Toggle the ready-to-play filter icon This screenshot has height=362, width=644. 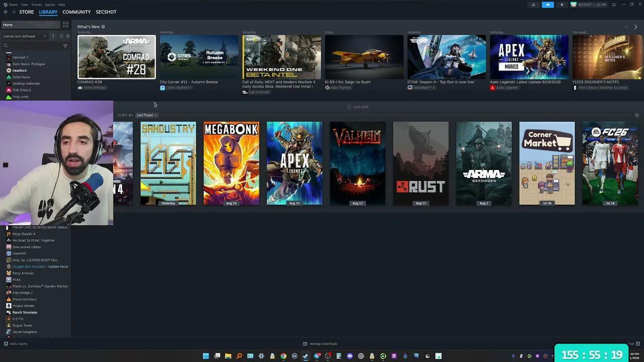click(x=68, y=36)
